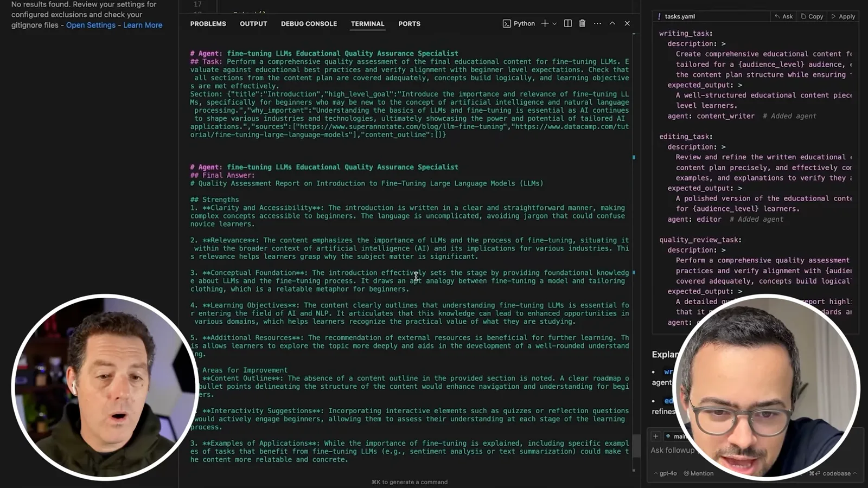This screenshot has width=868, height=488.
Task: Click Ask on tasks.yaml code block
Action: point(783,16)
